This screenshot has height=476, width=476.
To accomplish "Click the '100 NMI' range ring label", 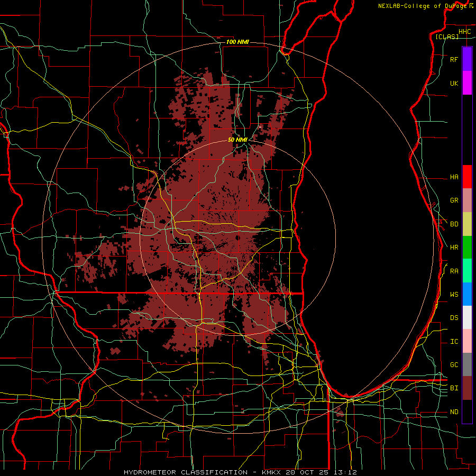I will (x=237, y=42).
